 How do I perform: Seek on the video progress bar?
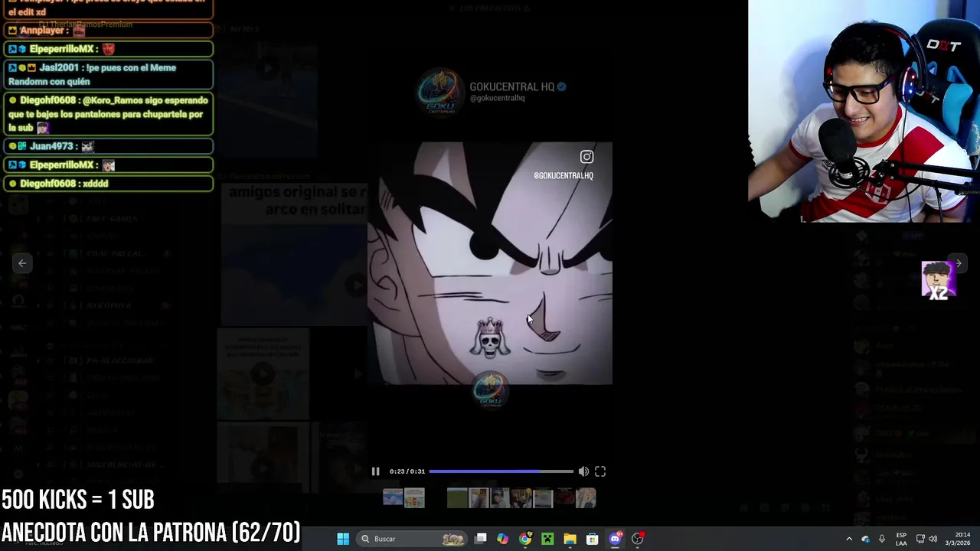point(501,471)
